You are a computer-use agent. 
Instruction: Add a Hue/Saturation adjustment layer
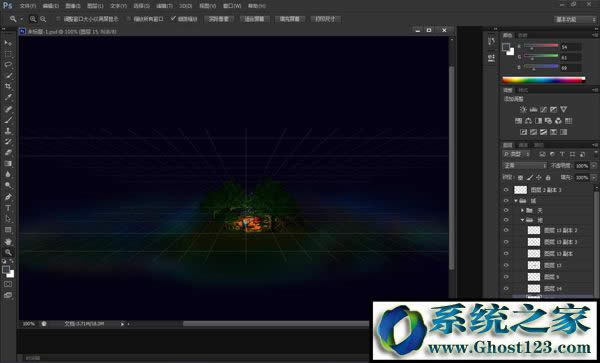(x=518, y=121)
